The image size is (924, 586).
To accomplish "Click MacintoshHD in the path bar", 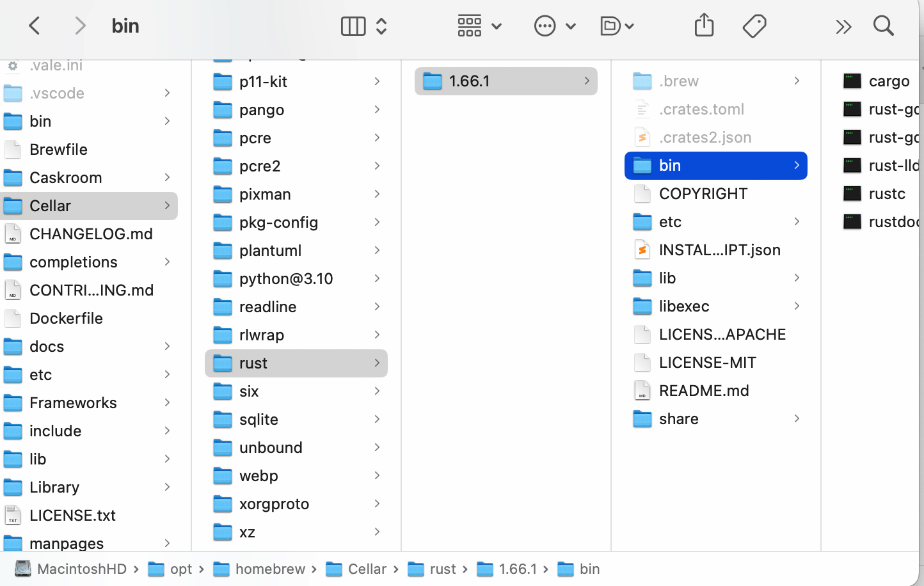I will [82, 569].
